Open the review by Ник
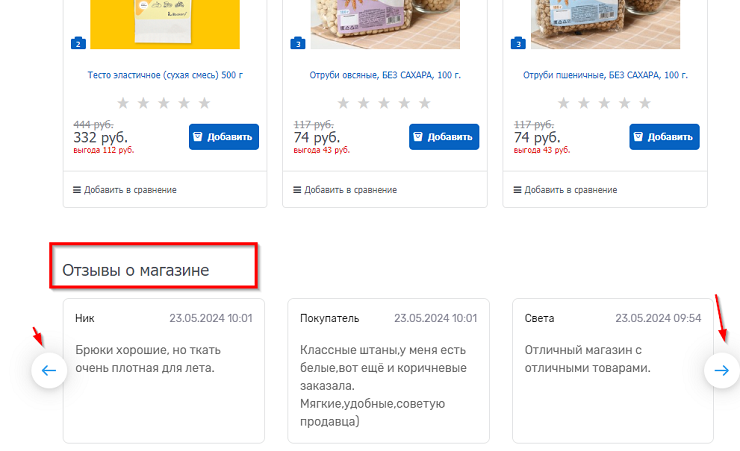This screenshot has width=740, height=451. (x=164, y=370)
